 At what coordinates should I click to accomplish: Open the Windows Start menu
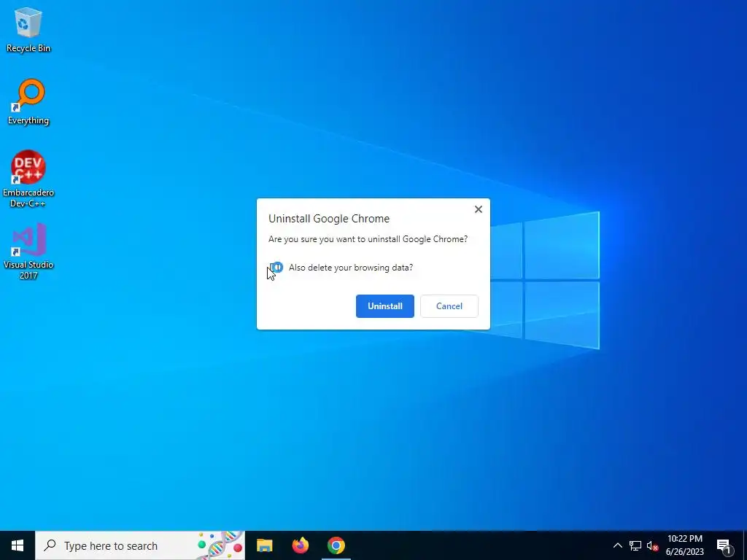pyautogui.click(x=18, y=545)
